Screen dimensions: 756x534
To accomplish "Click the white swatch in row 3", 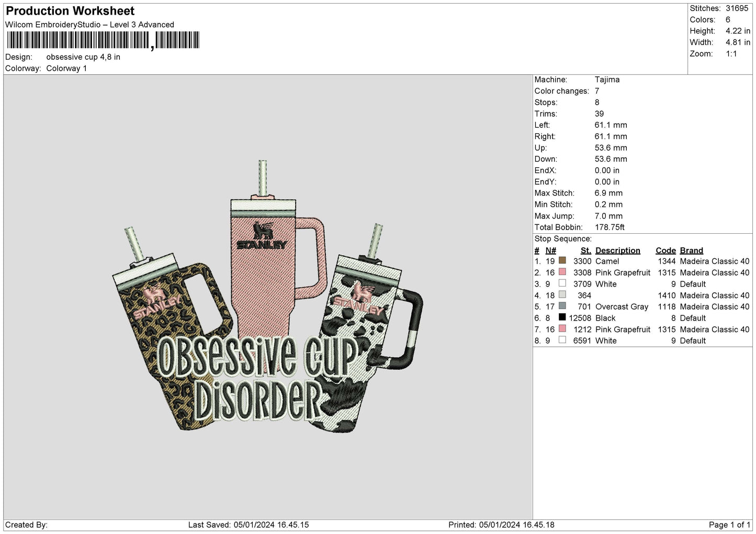I will 562,283.
